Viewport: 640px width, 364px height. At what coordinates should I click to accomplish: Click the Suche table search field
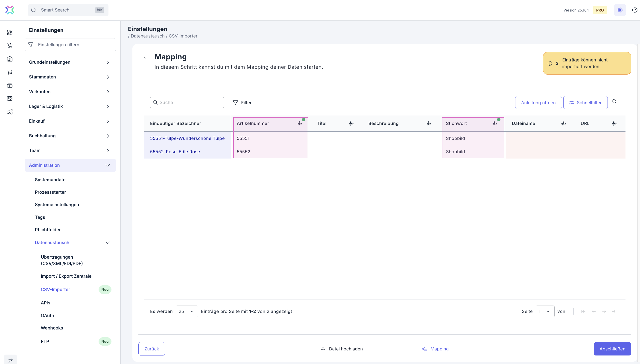pyautogui.click(x=190, y=102)
